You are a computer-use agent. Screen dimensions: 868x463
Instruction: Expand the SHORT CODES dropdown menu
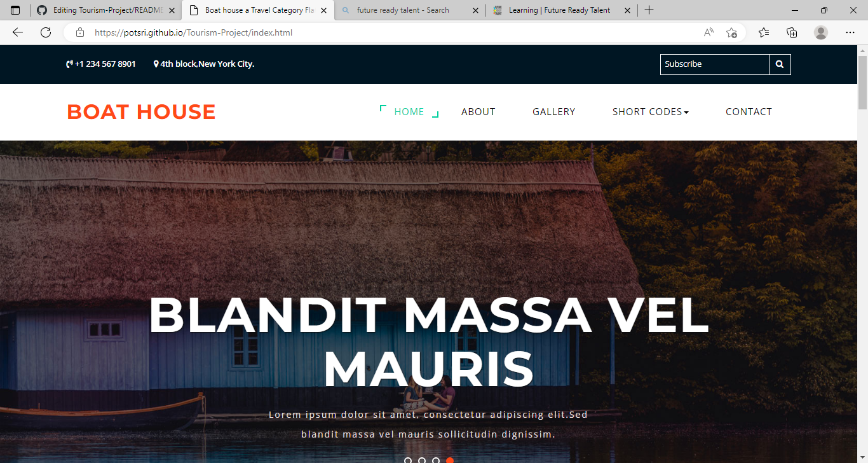[x=651, y=112]
